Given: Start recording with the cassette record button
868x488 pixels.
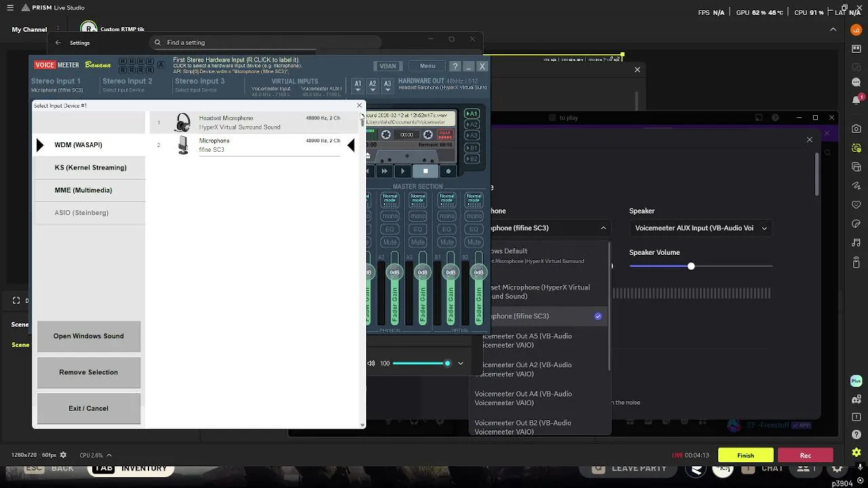Looking at the screenshot, I should pos(448,171).
